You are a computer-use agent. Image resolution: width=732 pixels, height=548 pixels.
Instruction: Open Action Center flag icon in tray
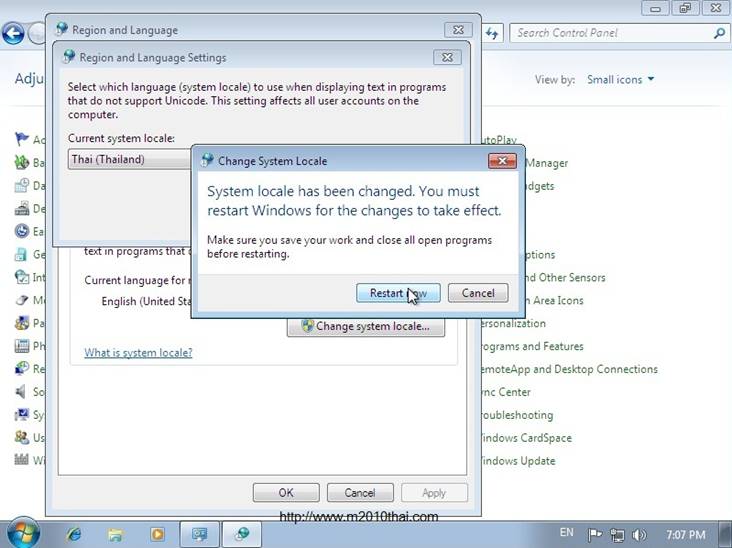coord(594,535)
